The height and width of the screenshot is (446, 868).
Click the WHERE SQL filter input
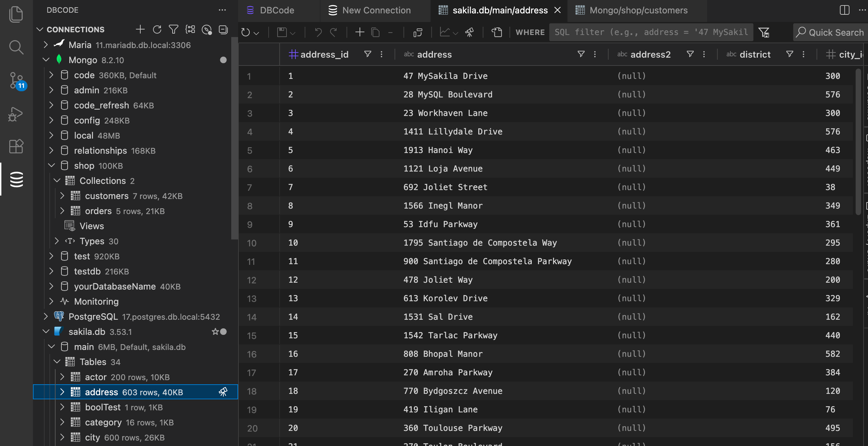[651, 32]
